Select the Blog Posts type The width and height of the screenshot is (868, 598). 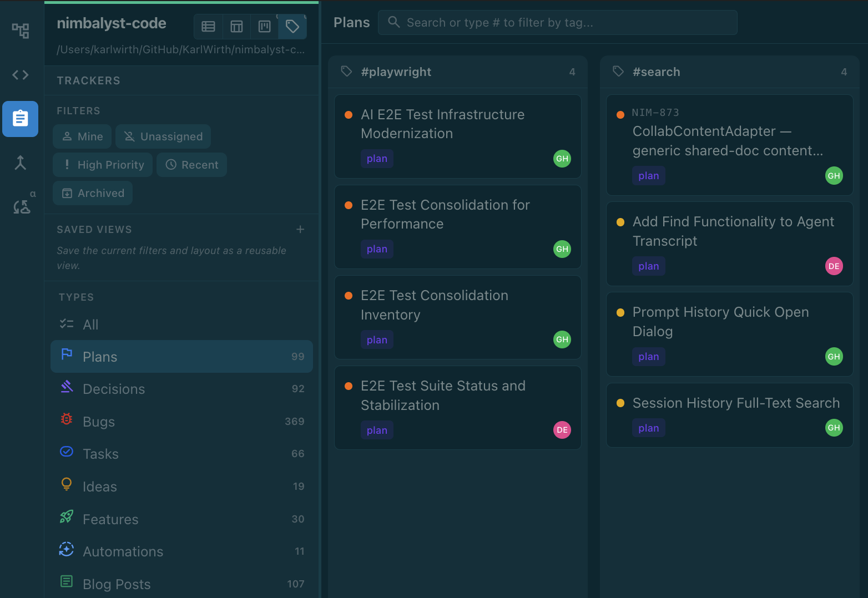point(181,584)
